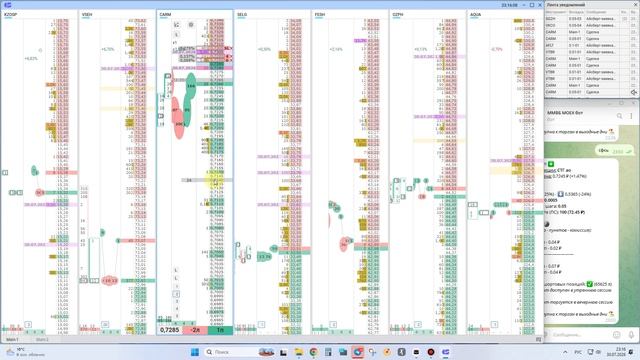Click the layout icon beside workspace tabs
The image size is (640, 360).
pyautogui.click(x=538, y=339)
